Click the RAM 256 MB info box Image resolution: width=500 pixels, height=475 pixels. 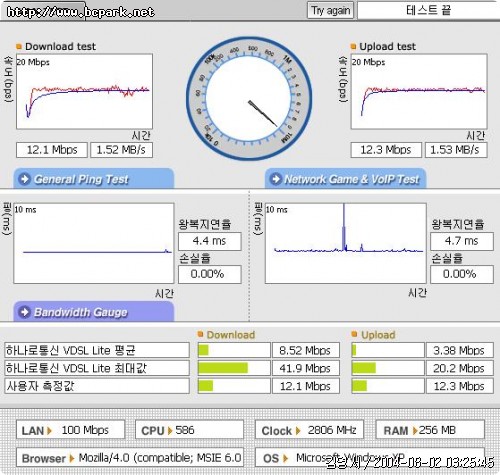tap(430, 430)
